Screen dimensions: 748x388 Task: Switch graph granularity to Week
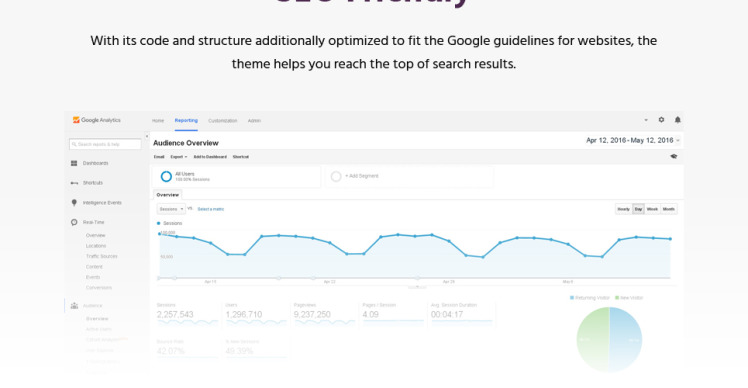652,209
